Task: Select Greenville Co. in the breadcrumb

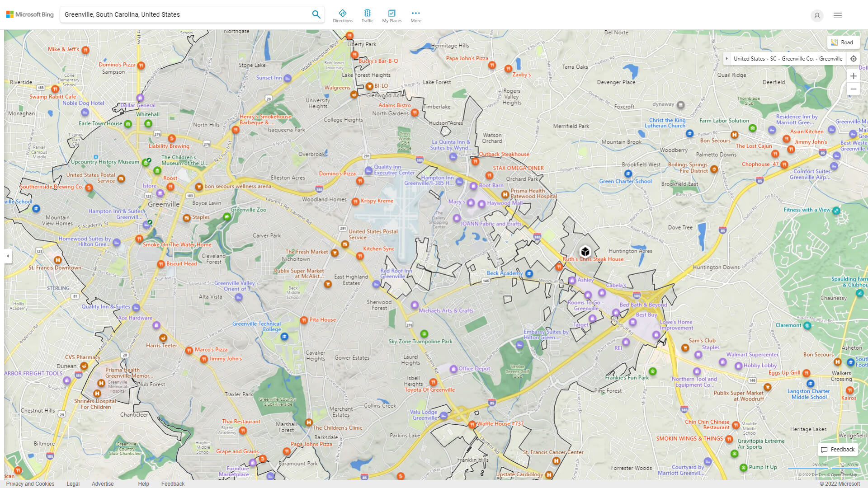Action: (797, 58)
